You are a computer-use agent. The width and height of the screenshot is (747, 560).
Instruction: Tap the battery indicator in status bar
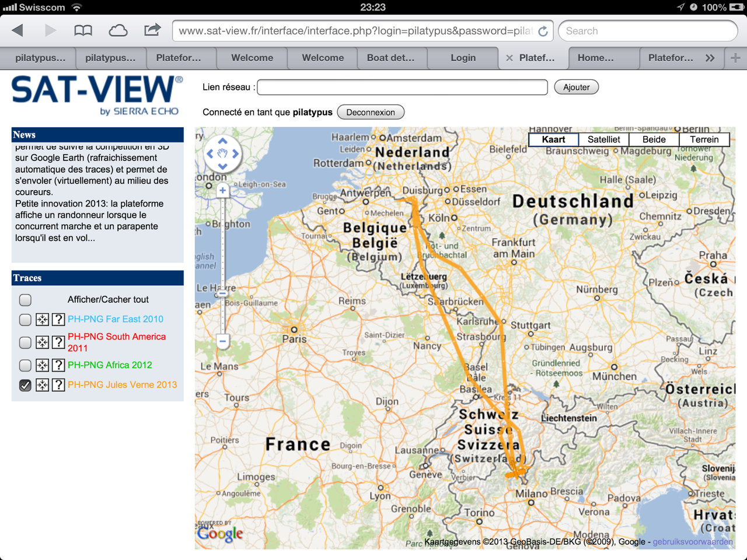click(736, 7)
